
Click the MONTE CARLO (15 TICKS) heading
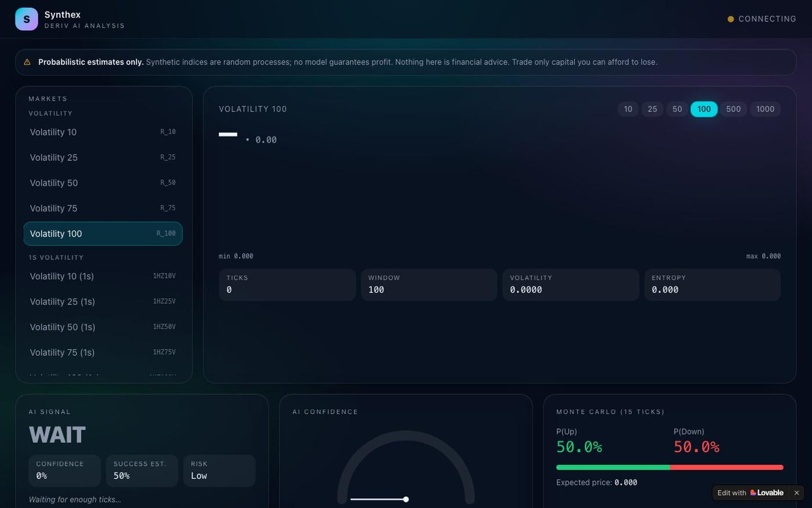click(x=610, y=412)
